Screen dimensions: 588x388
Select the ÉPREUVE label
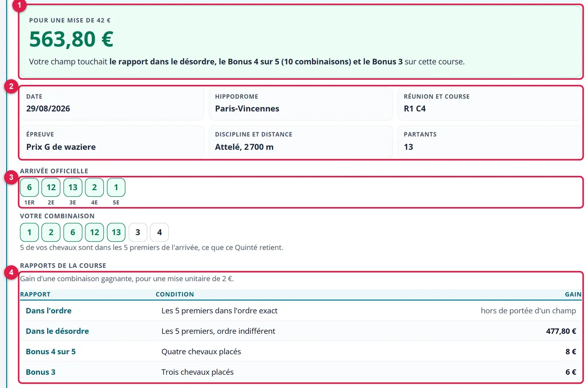(40, 134)
